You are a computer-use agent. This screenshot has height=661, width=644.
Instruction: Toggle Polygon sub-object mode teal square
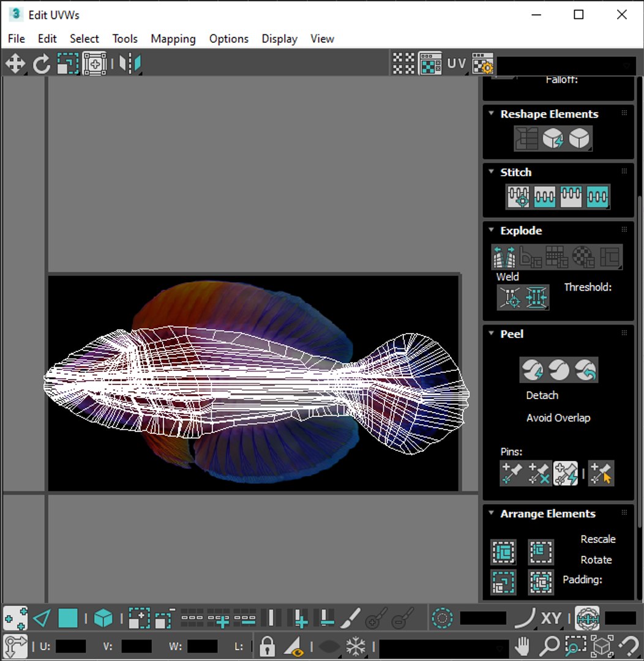pyautogui.click(x=68, y=618)
